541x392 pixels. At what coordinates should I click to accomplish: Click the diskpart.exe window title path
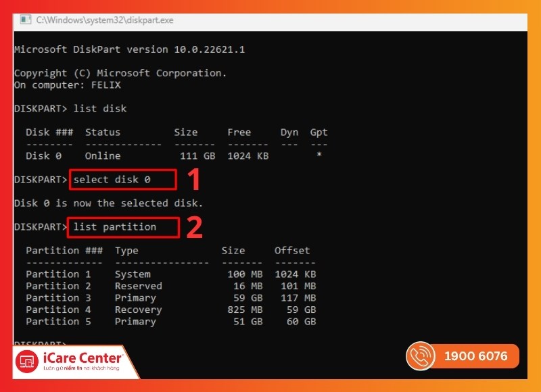point(105,20)
